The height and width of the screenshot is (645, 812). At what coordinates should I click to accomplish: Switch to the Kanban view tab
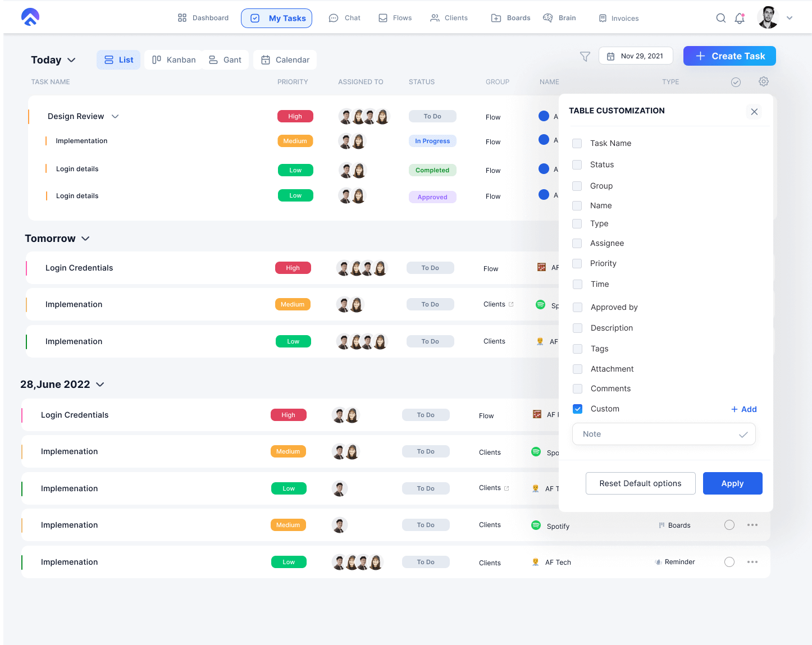click(174, 60)
